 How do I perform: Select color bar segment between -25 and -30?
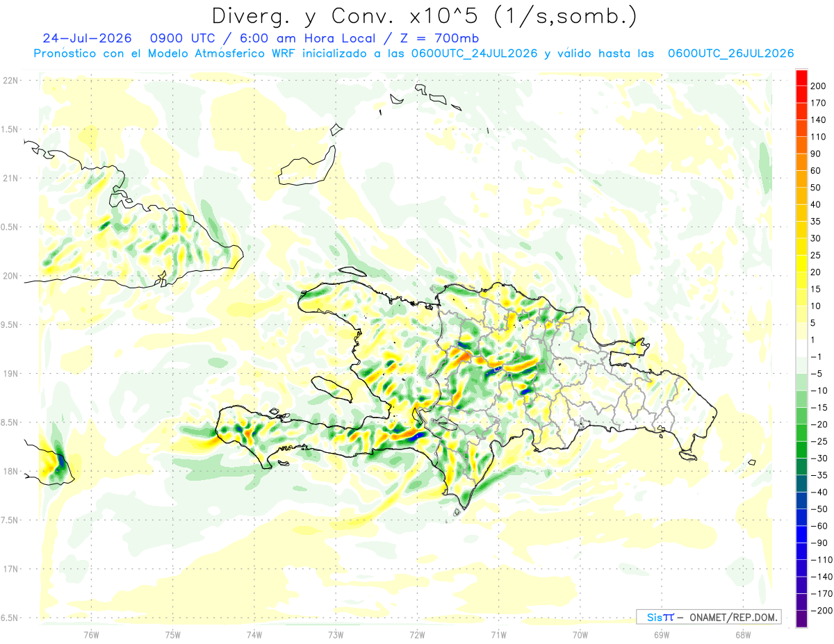[x=801, y=450]
